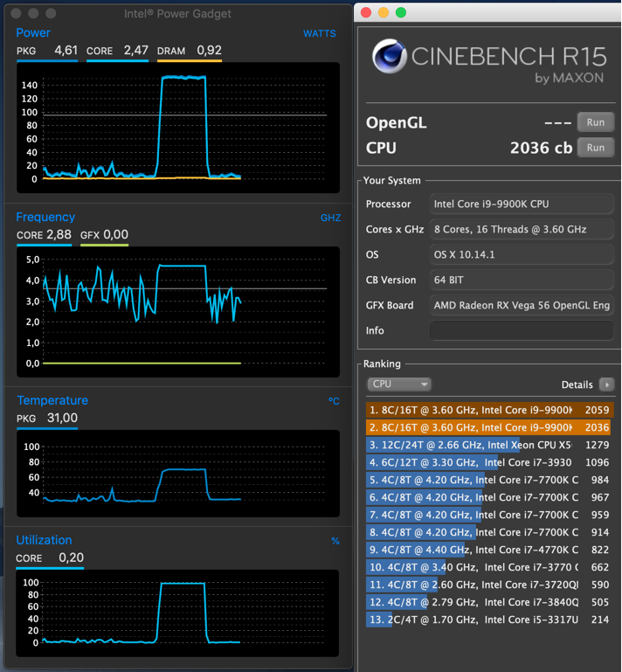
Task: Select ranking entry 5 scoring 984
Action: click(x=489, y=480)
